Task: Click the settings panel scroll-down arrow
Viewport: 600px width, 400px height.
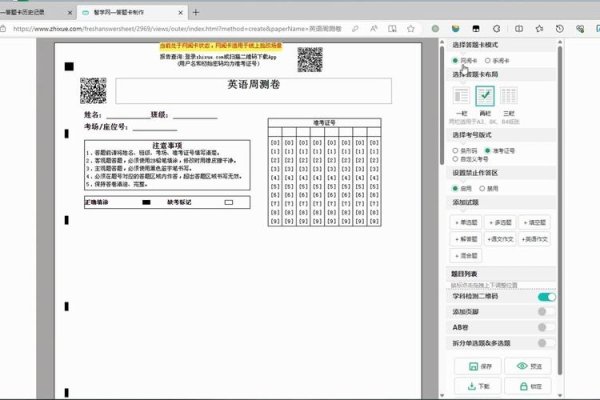Action: click(x=560, y=395)
